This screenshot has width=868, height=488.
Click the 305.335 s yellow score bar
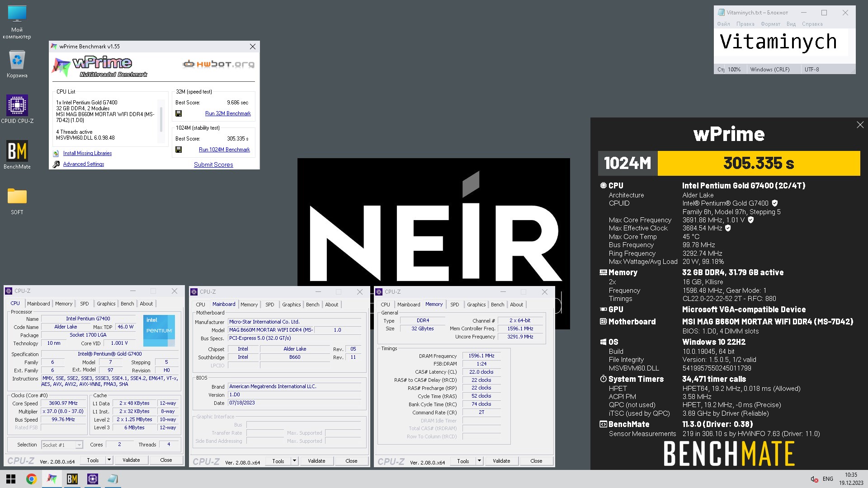point(759,163)
